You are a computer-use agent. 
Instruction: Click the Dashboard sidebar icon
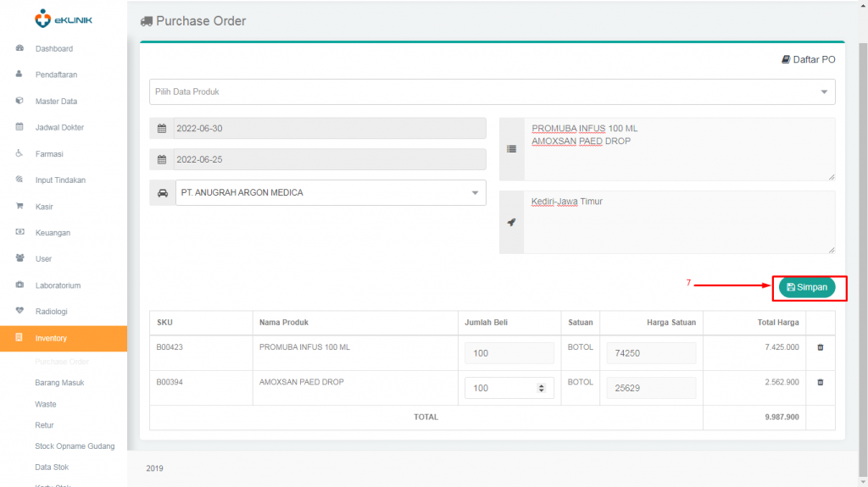(19, 48)
